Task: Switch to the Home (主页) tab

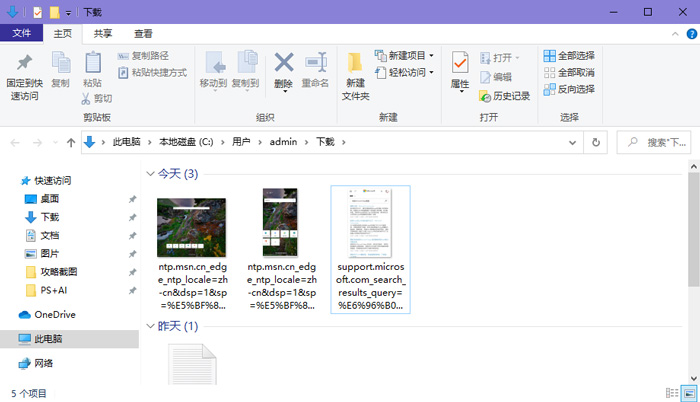Action: pyautogui.click(x=62, y=34)
